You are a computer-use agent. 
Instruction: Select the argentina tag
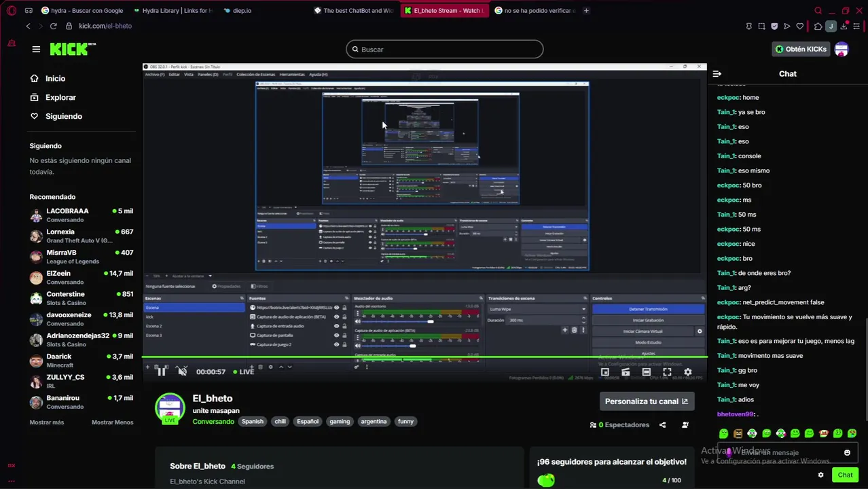click(x=374, y=422)
